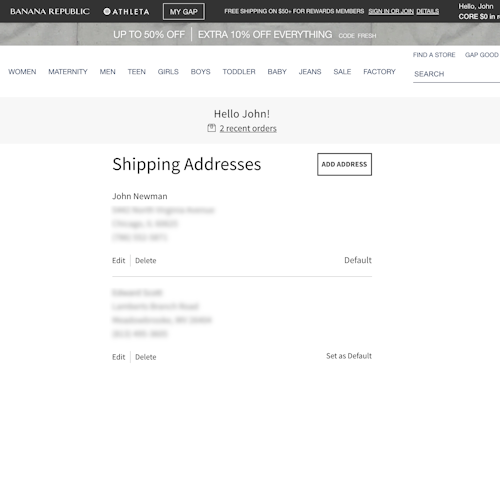Click the John Newman name text
Screen dimensions: 500x500
pos(140,196)
